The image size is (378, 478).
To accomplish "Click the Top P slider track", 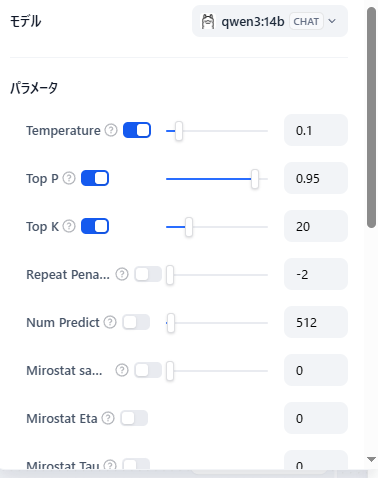I will [x=217, y=179].
